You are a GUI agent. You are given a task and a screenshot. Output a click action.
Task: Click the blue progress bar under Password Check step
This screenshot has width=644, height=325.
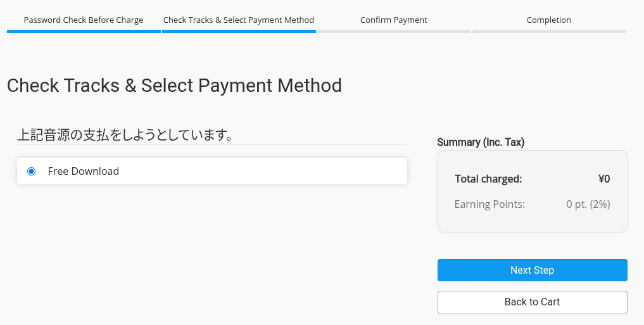pos(84,31)
